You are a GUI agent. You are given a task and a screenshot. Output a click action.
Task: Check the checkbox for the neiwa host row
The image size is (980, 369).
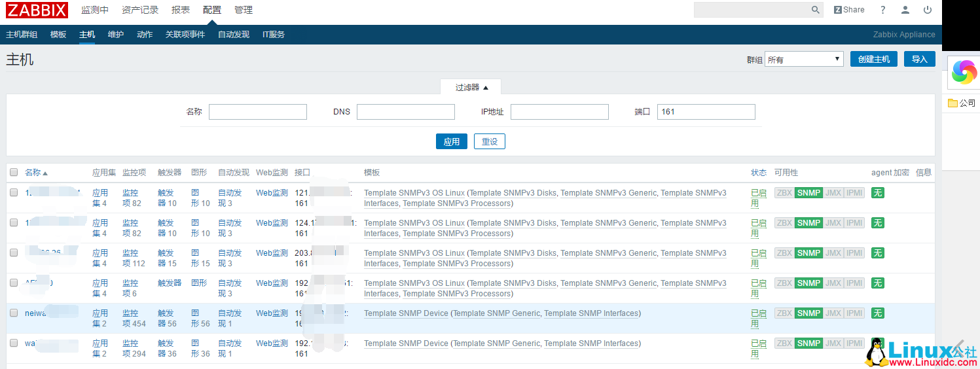[x=14, y=313]
